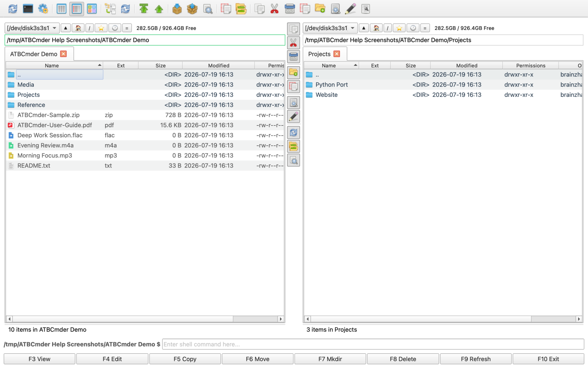Viewport: 588px width, 368px height.
Task: Open right panel drive dropdown /dev/disk3s1s1
Action: coord(330,28)
